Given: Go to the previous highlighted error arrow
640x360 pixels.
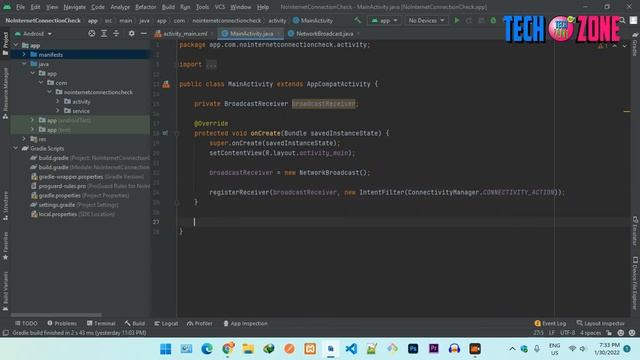Looking at the screenshot, I should tap(615, 46).
